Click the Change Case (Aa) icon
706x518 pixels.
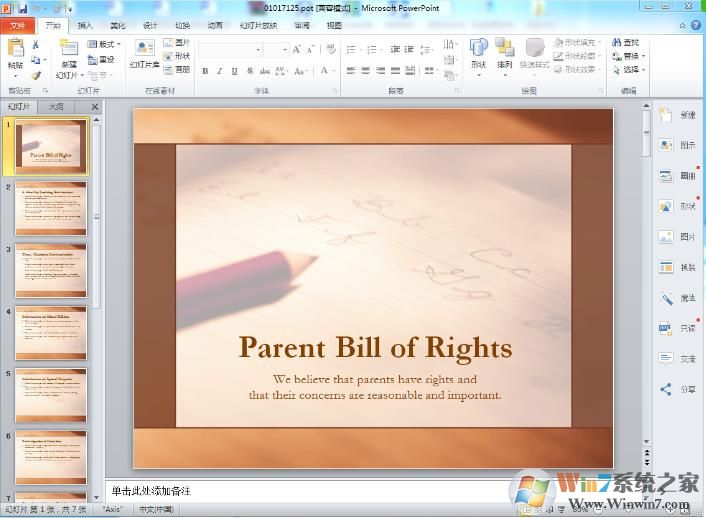click(299, 71)
